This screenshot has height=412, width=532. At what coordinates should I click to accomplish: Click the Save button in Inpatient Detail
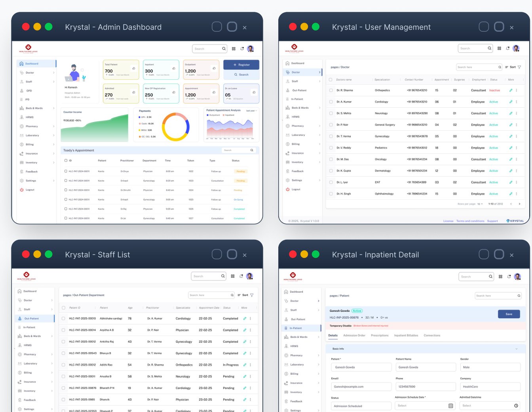[509, 314]
